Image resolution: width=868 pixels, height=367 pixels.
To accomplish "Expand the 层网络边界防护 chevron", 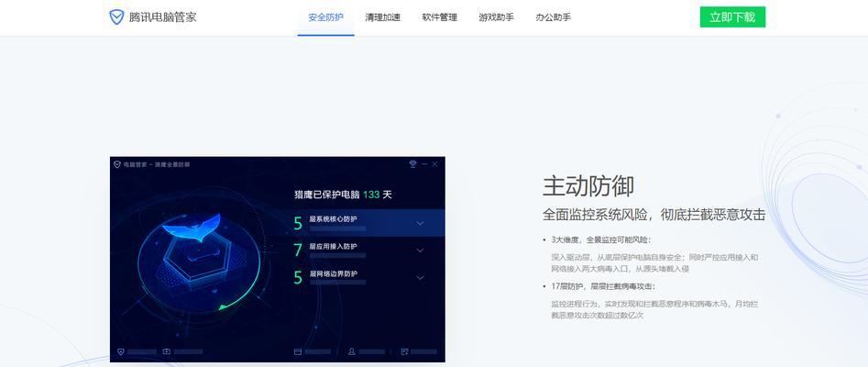I will (x=420, y=278).
